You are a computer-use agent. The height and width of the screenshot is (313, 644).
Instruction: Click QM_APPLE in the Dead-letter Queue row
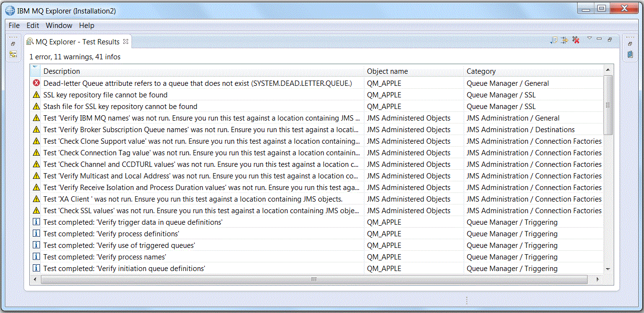[x=384, y=83]
